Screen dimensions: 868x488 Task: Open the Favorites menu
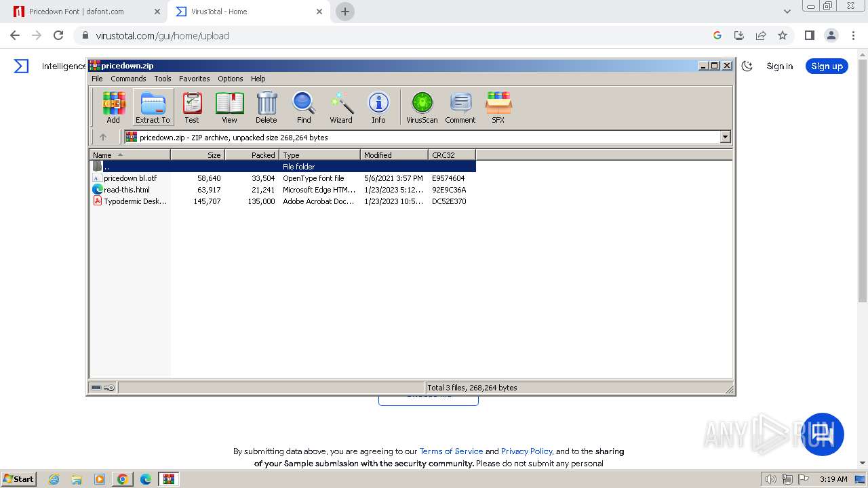195,79
